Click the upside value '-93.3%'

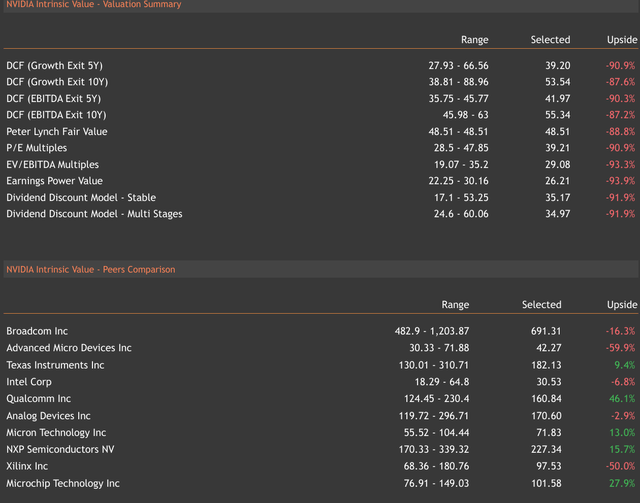click(x=620, y=165)
